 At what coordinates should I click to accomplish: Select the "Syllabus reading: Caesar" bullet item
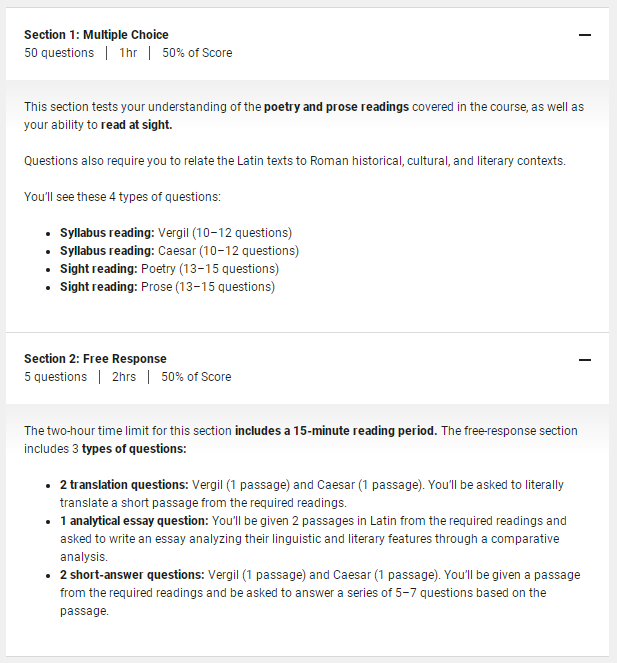pos(179,251)
